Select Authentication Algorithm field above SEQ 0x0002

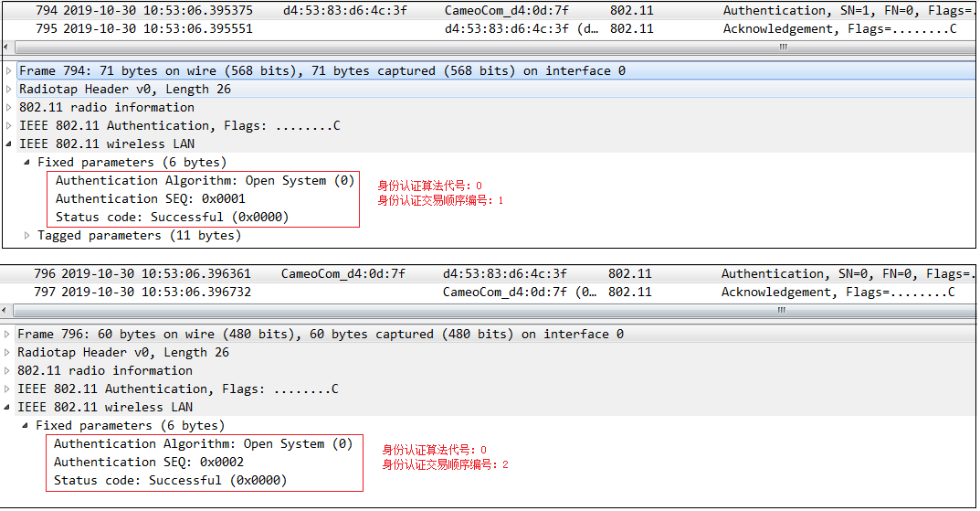tap(203, 444)
